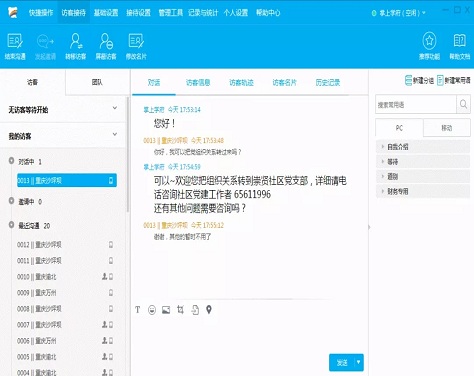
Task: Collapse the 我的访客 section chevron
Action: click(x=115, y=134)
